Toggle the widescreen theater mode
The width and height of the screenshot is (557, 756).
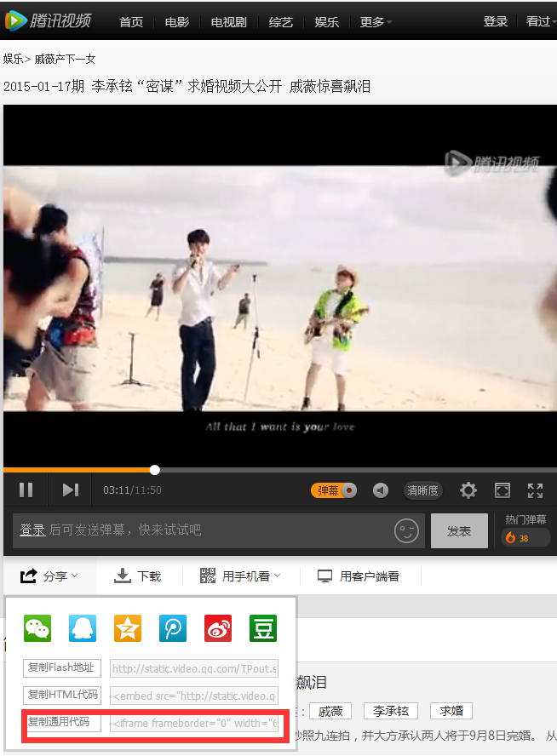[x=502, y=490]
